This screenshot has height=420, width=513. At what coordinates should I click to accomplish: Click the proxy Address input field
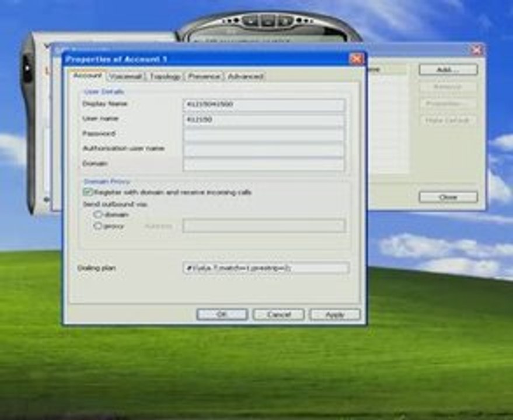264,226
